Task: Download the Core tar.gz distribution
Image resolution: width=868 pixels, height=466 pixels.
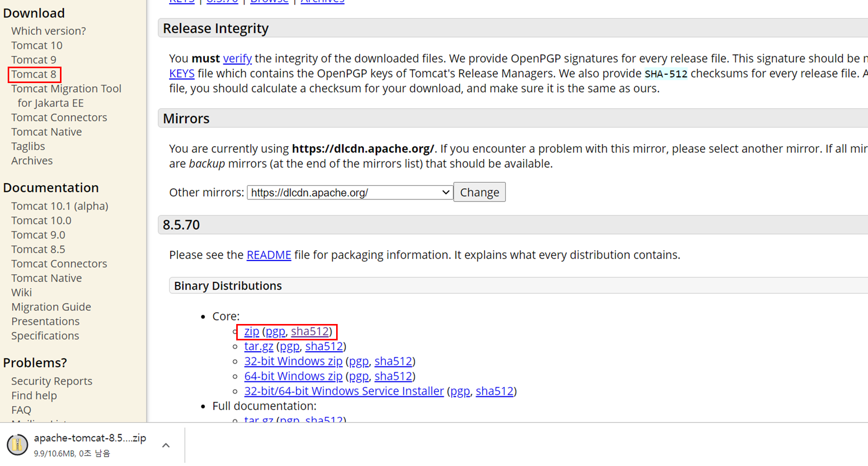Action: click(259, 347)
